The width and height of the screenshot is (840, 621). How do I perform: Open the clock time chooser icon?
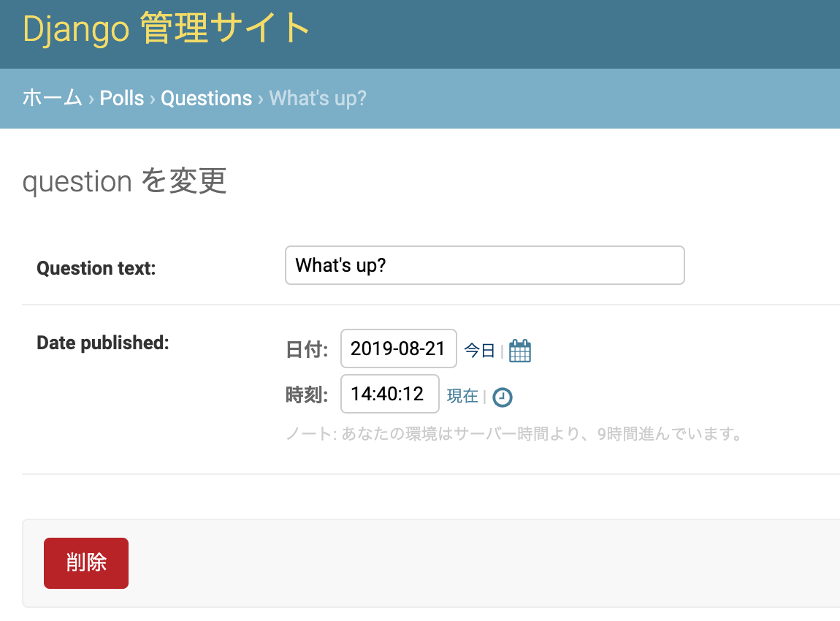(x=503, y=397)
